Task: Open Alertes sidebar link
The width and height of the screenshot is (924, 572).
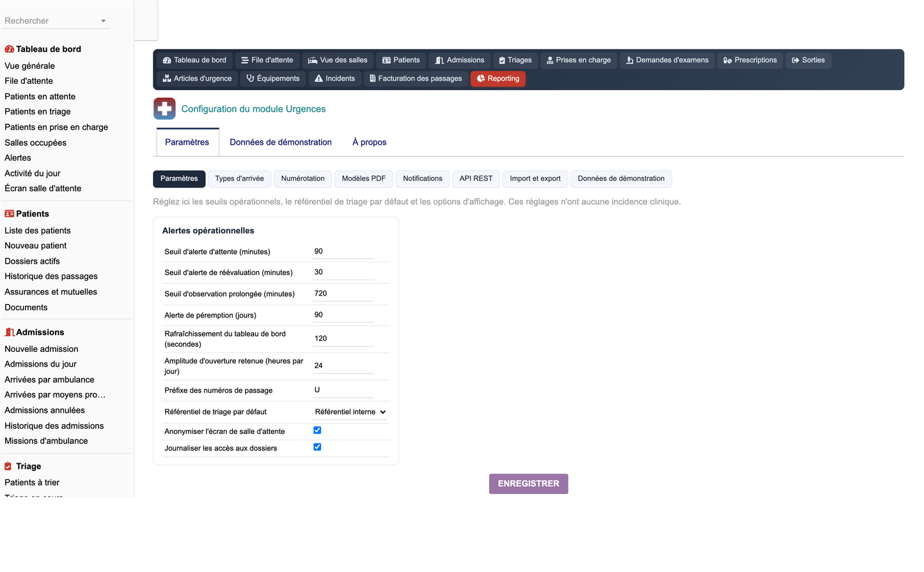Action: point(17,158)
